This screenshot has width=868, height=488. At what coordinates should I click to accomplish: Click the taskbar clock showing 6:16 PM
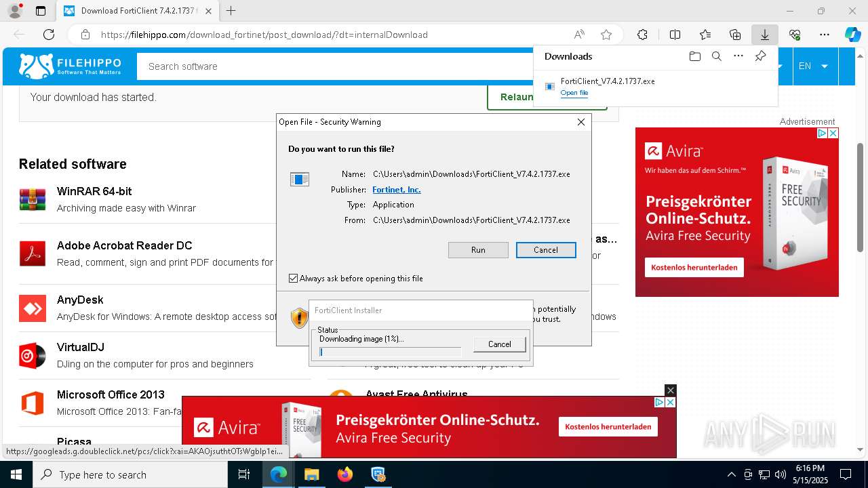810,474
